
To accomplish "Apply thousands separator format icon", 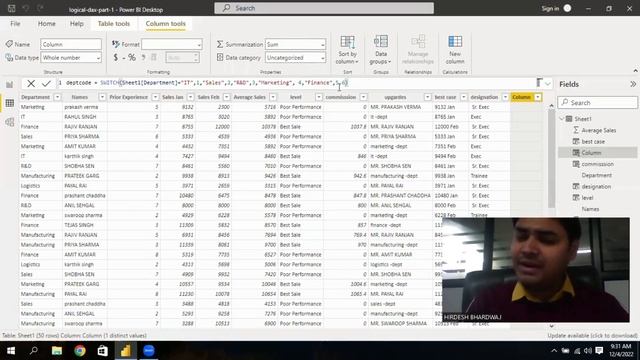I will (143, 58).
